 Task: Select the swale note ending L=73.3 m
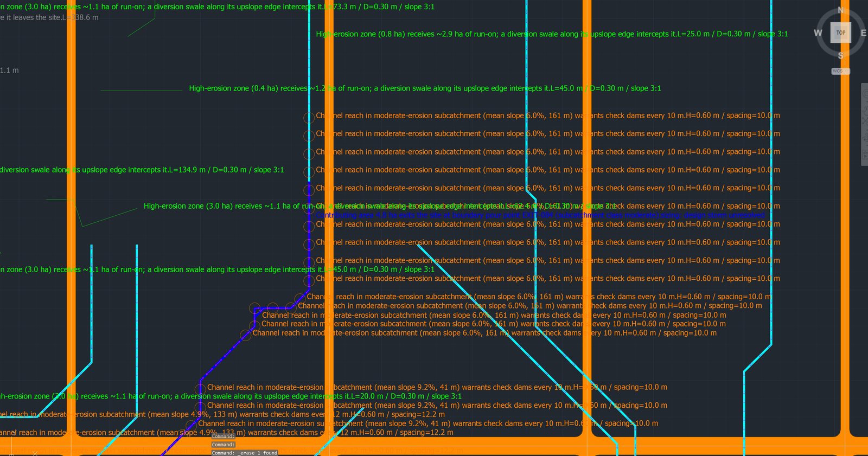pyautogui.click(x=217, y=7)
